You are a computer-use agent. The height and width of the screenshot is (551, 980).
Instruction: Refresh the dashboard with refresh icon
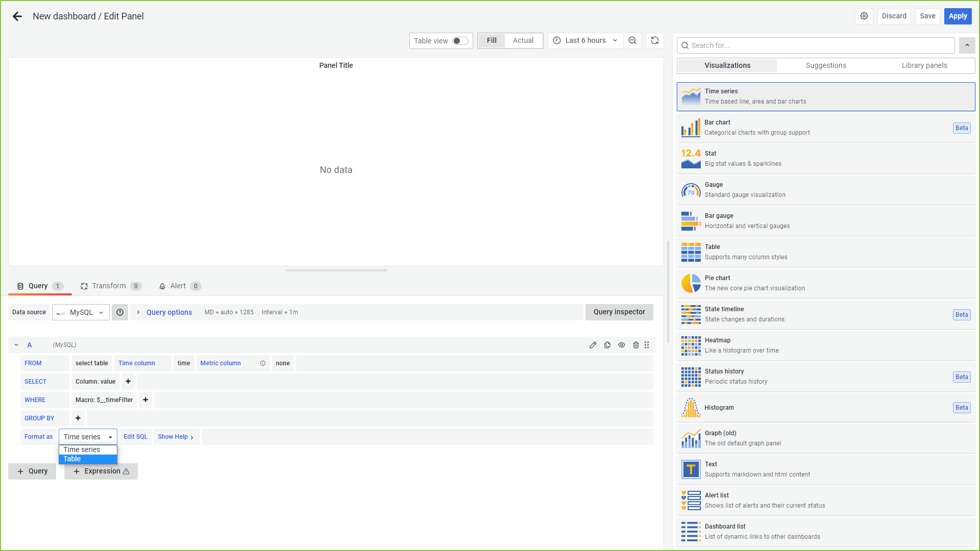pyautogui.click(x=655, y=41)
